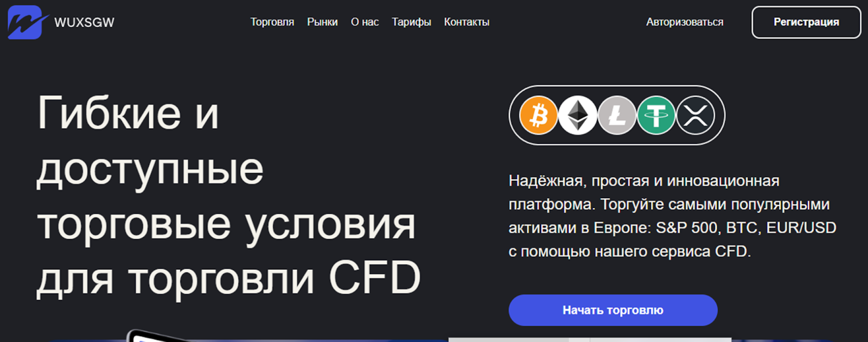868x342 pixels.
Task: View the Тарифы menu item
Action: point(411,22)
